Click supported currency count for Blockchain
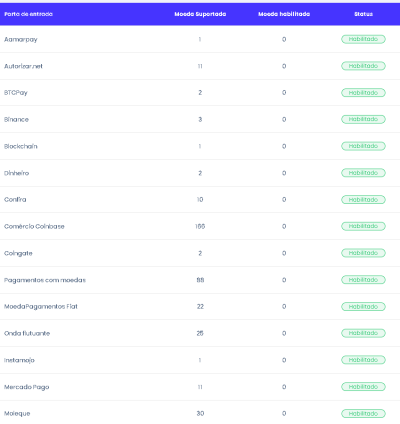Viewport: 400px width, 424px height. 200,146
